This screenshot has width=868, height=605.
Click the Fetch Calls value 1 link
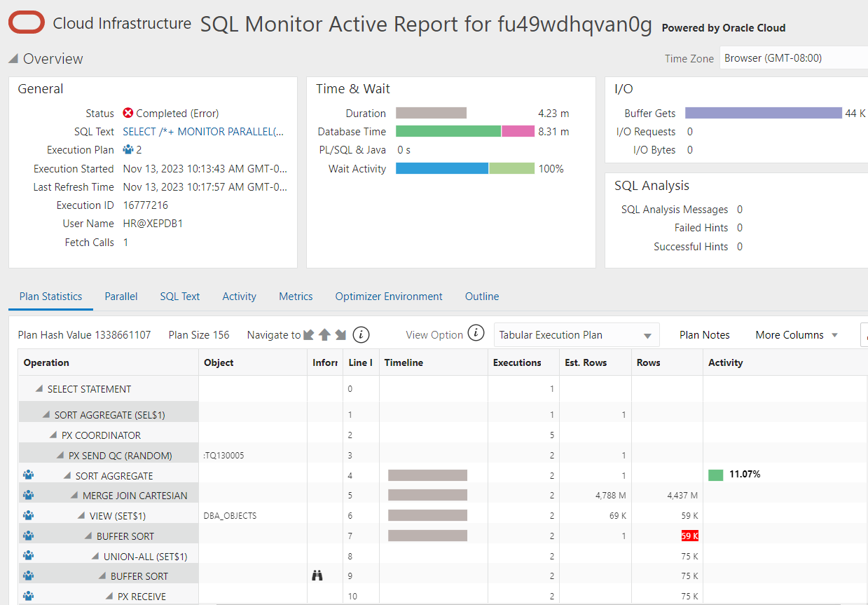[126, 242]
